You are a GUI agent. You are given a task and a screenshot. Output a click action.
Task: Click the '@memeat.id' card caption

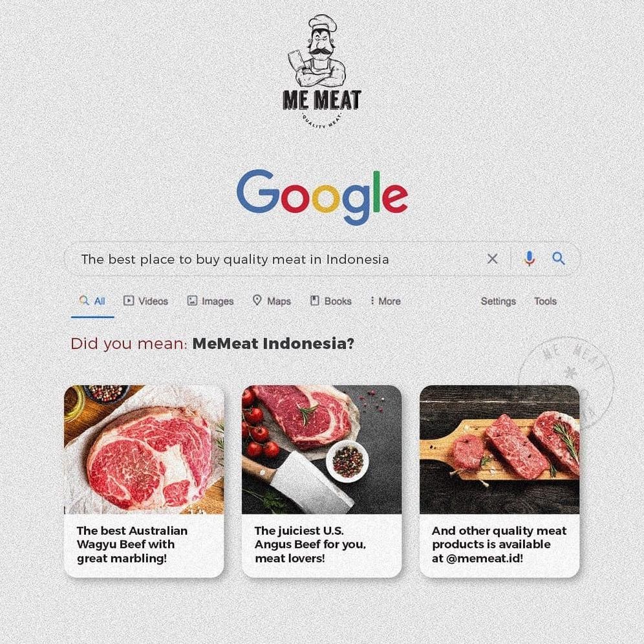[x=499, y=544]
